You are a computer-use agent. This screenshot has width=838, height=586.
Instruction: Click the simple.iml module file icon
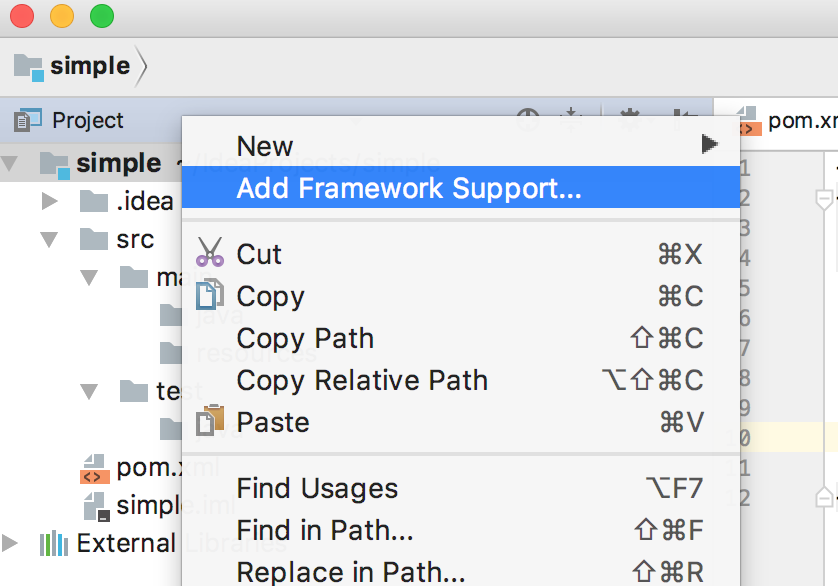click(x=96, y=505)
